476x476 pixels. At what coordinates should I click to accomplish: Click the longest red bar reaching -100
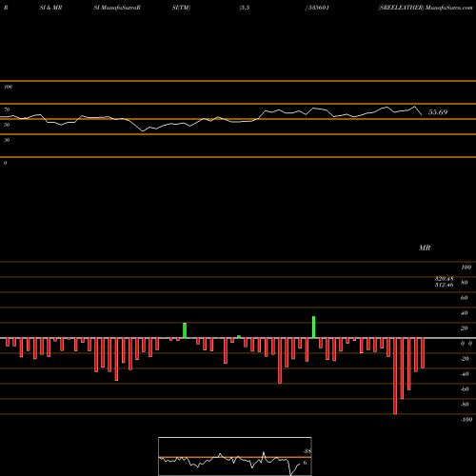click(395, 376)
